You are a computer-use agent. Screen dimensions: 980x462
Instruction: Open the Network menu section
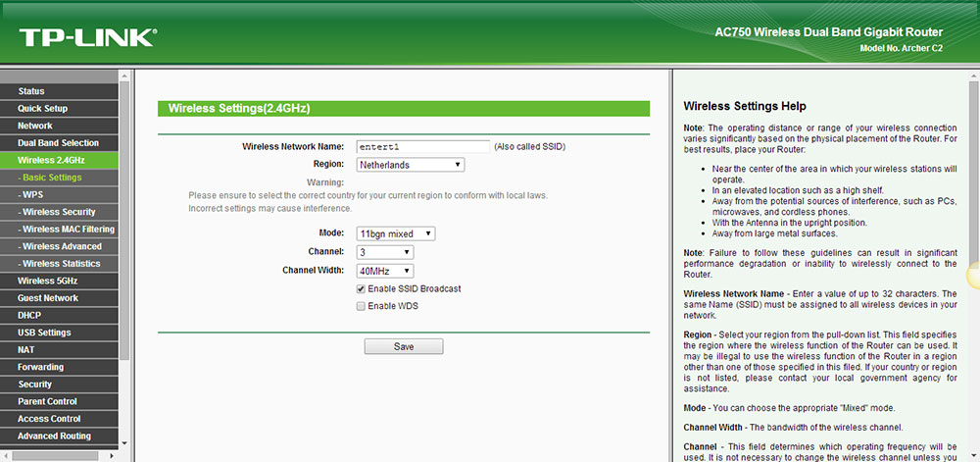coord(59,126)
